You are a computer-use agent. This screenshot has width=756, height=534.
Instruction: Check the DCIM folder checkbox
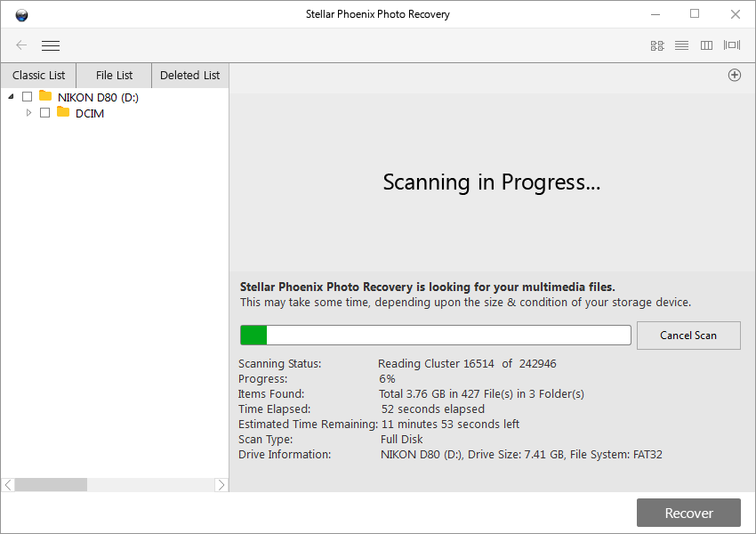pyautogui.click(x=44, y=113)
